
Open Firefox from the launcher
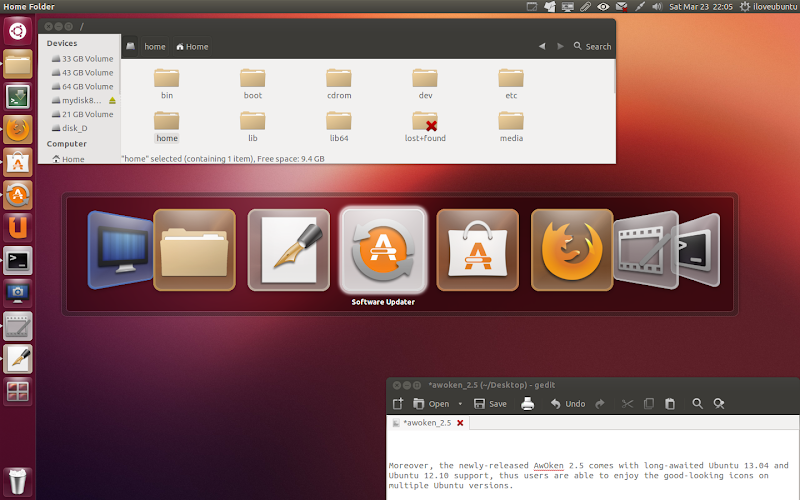point(17,129)
